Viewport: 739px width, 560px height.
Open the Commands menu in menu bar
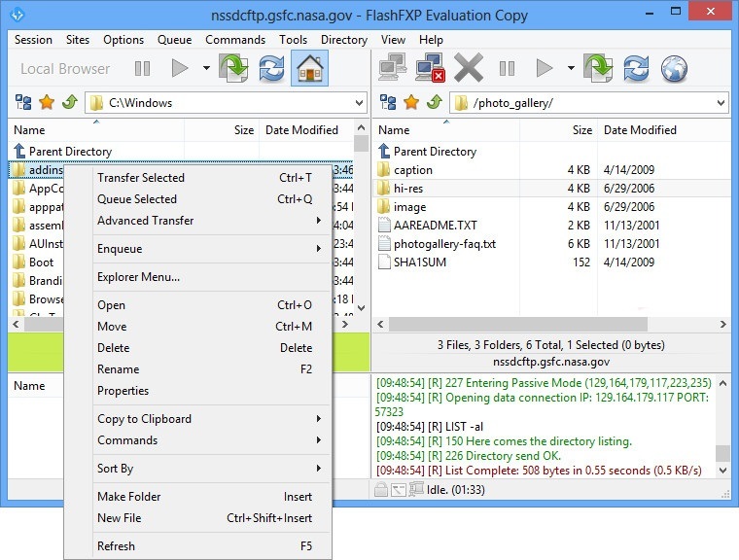point(235,40)
